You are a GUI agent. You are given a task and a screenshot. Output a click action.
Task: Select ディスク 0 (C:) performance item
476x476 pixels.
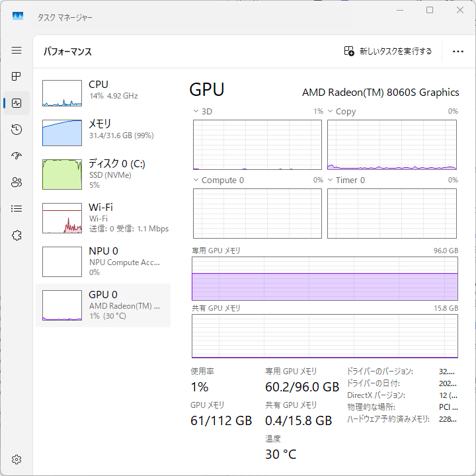click(x=102, y=174)
